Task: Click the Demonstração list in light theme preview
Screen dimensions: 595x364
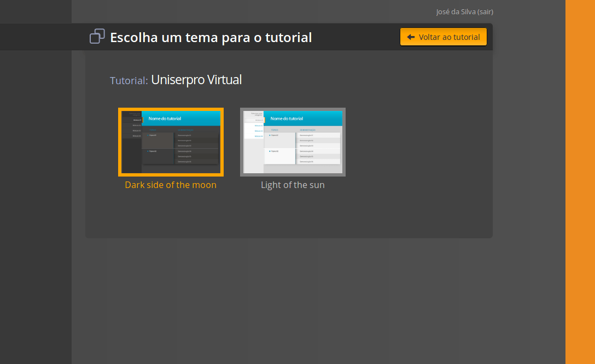Action: point(318,148)
